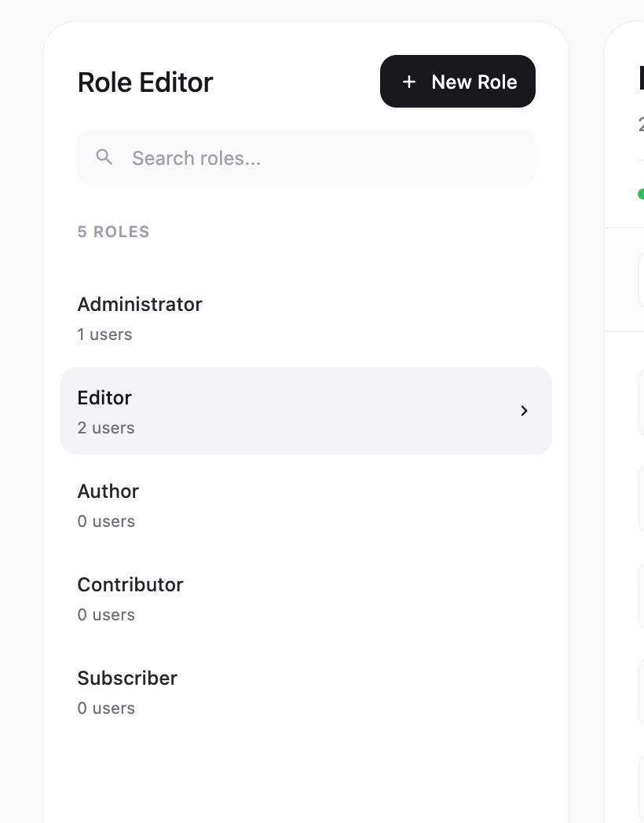The width and height of the screenshot is (644, 823).
Task: Click the green status dot on the right panel
Action: click(x=641, y=194)
